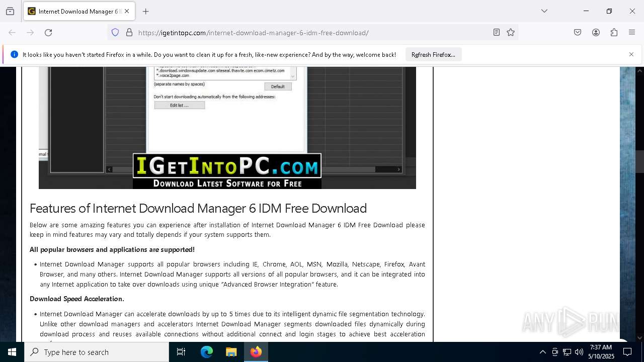This screenshot has width=644, height=362.
Task: Click the network tray icon
Action: (x=567, y=352)
